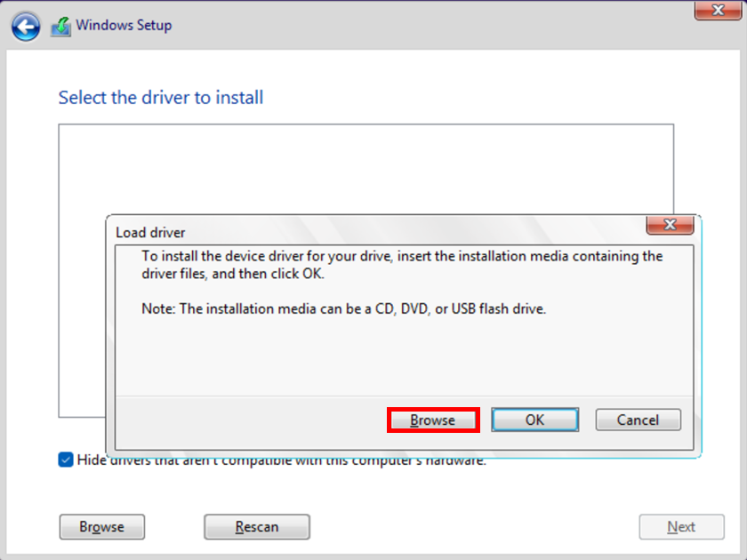Click the "Select the driver to install" heading

click(x=161, y=97)
